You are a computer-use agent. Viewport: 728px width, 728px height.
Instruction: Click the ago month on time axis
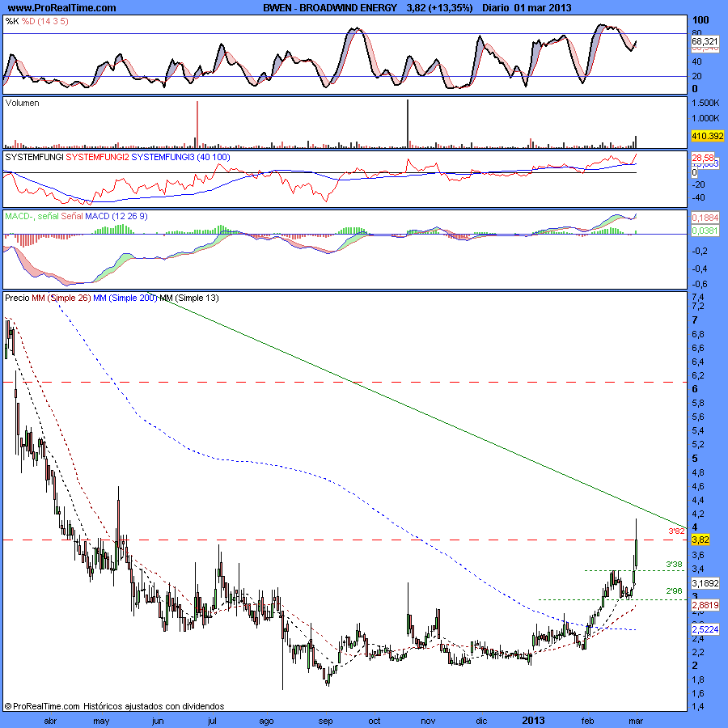(x=266, y=721)
